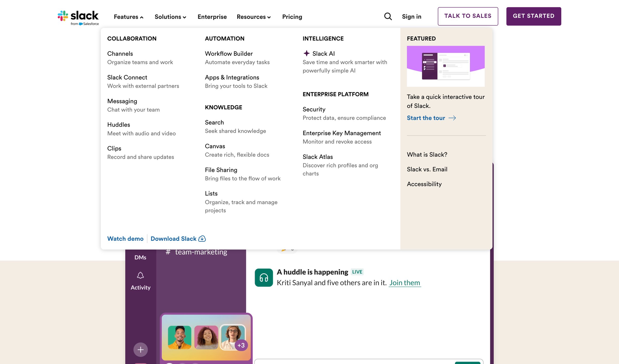Image resolution: width=619 pixels, height=364 pixels.
Task: Click the man in yellow jacket avatar
Action: click(180, 337)
